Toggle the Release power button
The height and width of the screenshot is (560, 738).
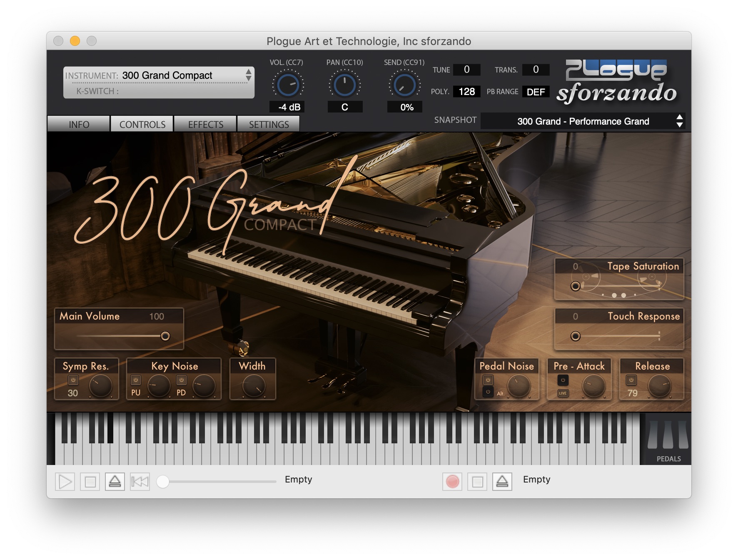tap(631, 380)
